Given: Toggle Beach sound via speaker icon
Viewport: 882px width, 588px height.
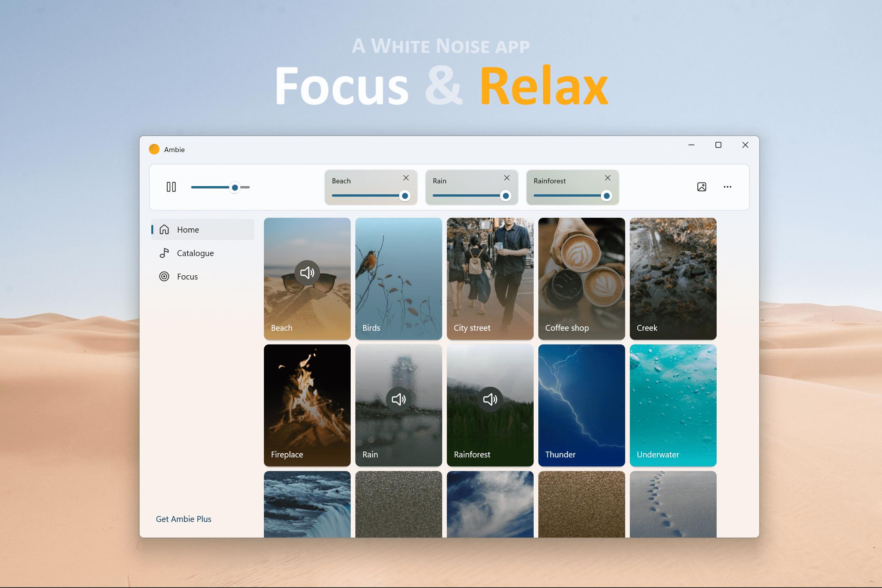Looking at the screenshot, I should click(x=307, y=272).
